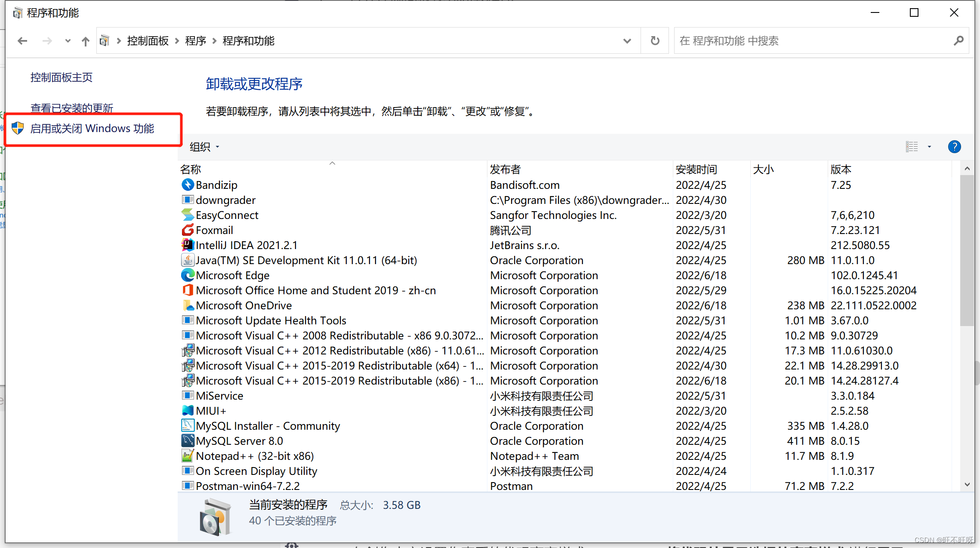Select Visual C++ 2015-2019 Redistributable (x64) row
The width and height of the screenshot is (980, 548).
565,366
